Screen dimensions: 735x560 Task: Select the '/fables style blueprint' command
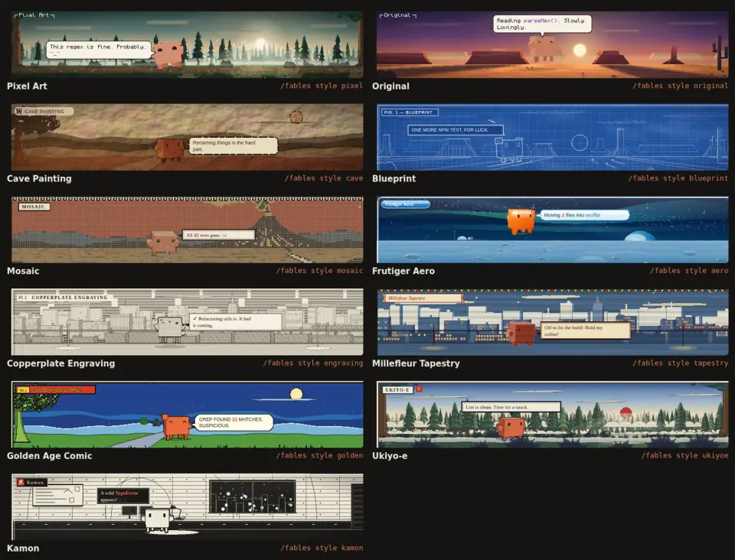click(x=678, y=178)
